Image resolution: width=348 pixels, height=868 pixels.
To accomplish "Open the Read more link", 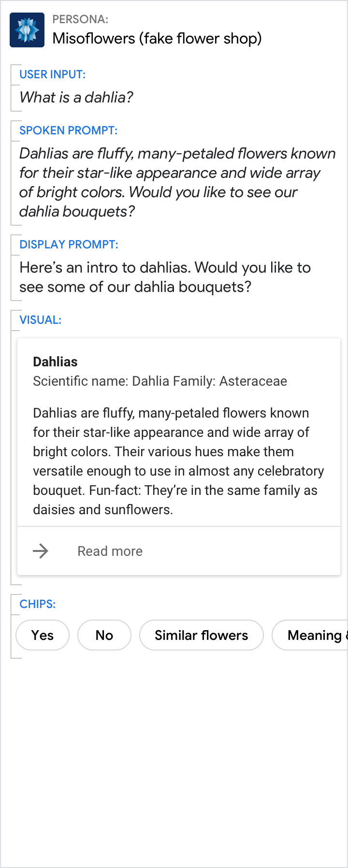I will (110, 551).
